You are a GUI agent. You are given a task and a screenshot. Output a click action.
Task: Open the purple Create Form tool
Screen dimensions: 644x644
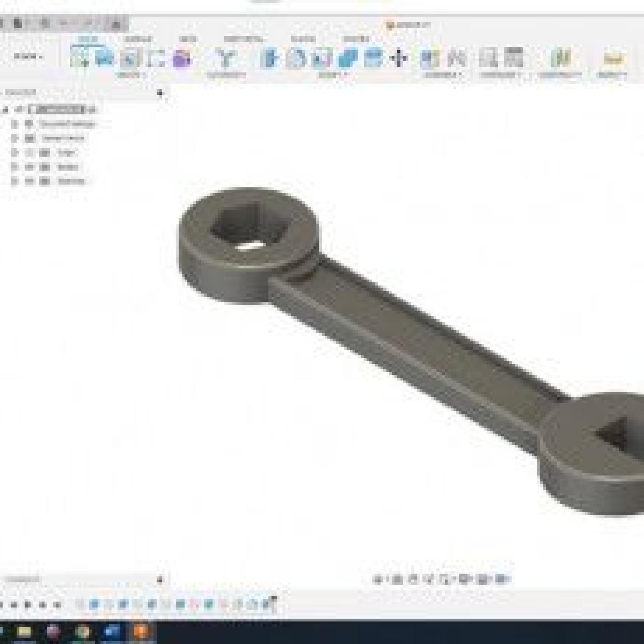click(183, 58)
